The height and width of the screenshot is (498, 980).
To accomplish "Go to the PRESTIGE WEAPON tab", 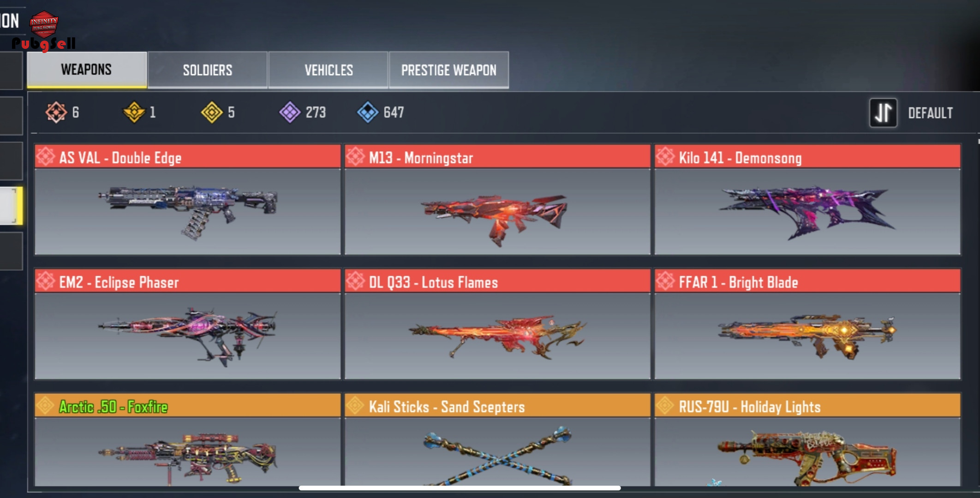I will point(449,70).
